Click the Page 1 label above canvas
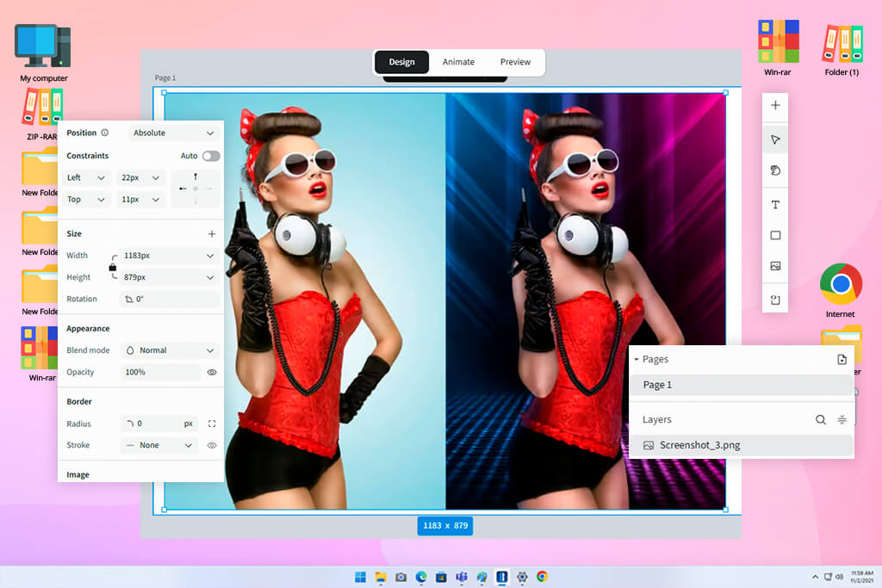882x588 pixels. [x=165, y=78]
